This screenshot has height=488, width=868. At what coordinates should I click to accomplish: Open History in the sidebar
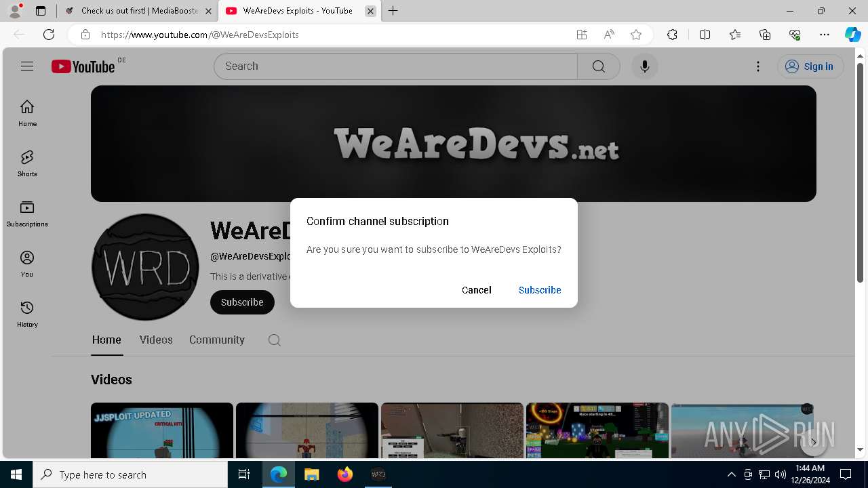tap(27, 314)
